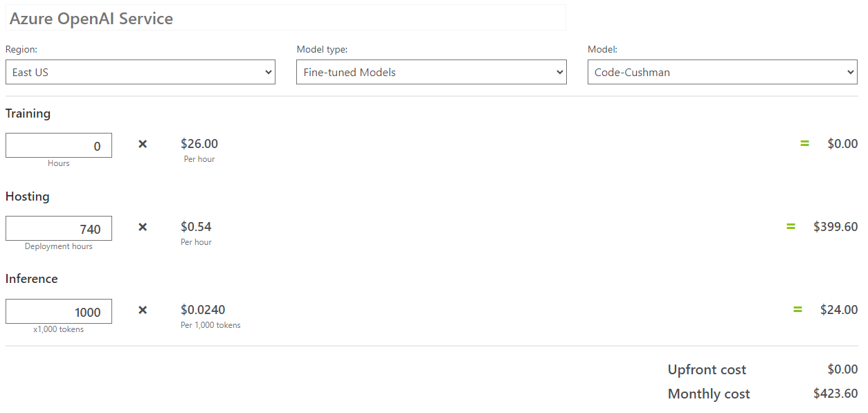868x413 pixels.
Task: Click the Hours caption under Training input
Action: pyautogui.click(x=59, y=163)
